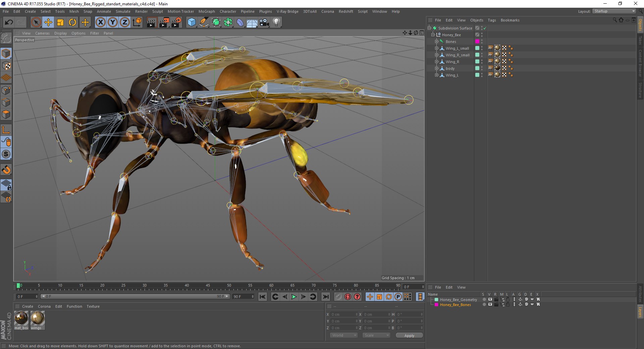This screenshot has width=644, height=349.
Task: Enable the Subdivision Surface green checkmark
Action: click(x=485, y=28)
